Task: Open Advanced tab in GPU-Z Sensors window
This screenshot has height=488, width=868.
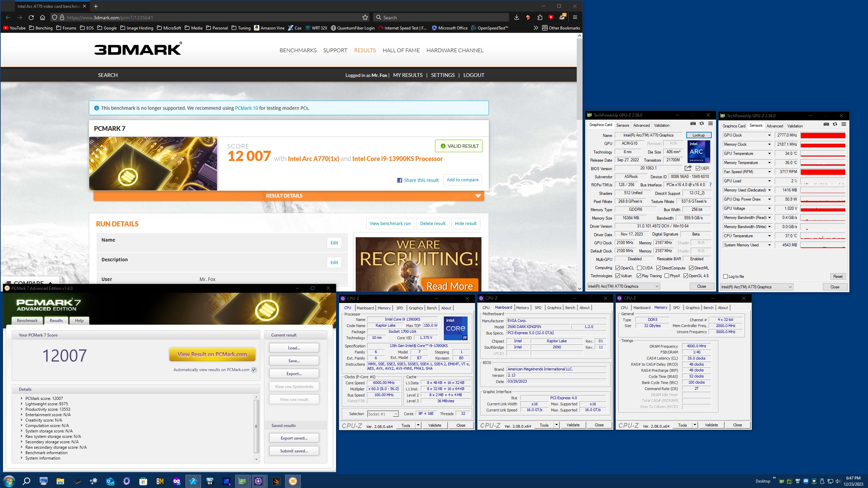Action: (x=775, y=126)
